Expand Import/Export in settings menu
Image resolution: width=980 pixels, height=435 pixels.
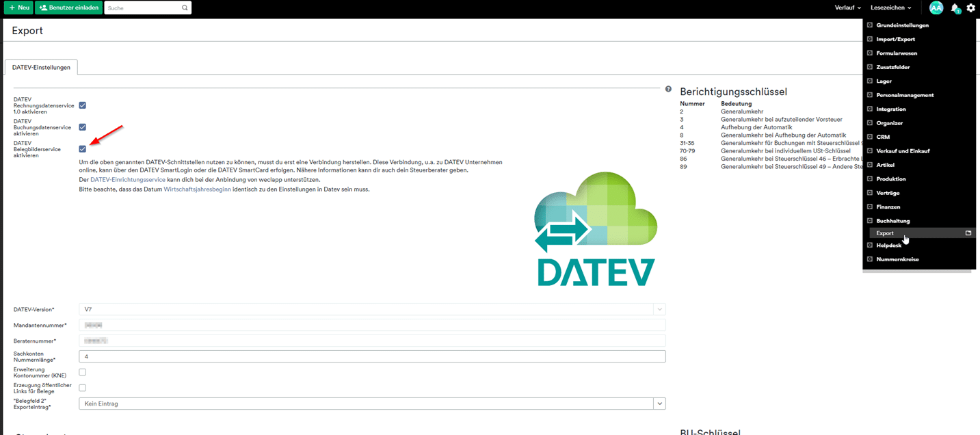895,39
